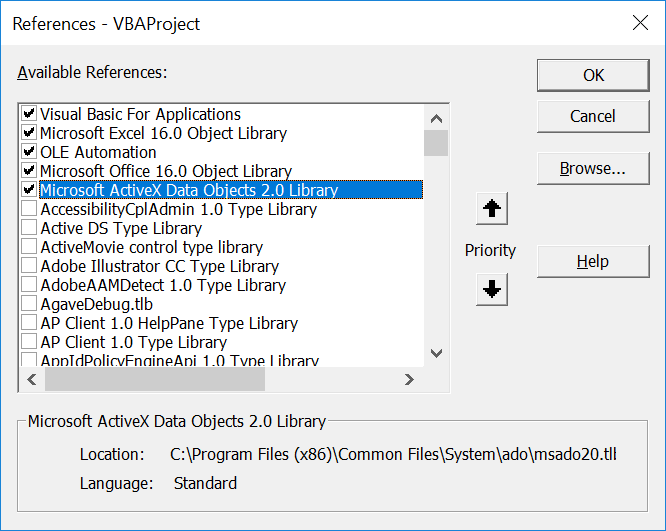The height and width of the screenshot is (531, 666).
Task: Click the vertical scrollbar thumb
Action: (436, 143)
